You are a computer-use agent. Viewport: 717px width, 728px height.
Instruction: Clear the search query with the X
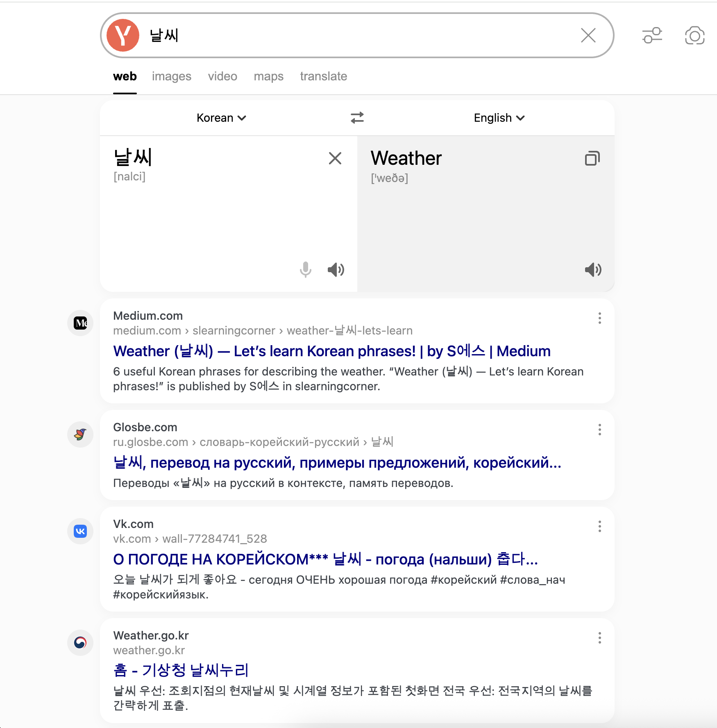coord(588,36)
